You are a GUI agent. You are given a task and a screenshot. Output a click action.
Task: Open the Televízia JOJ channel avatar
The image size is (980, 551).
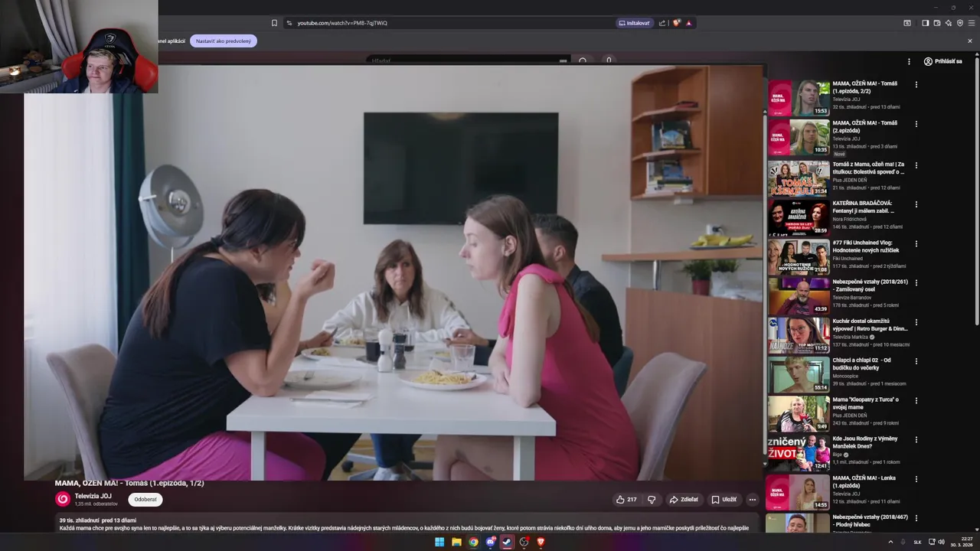(x=63, y=499)
